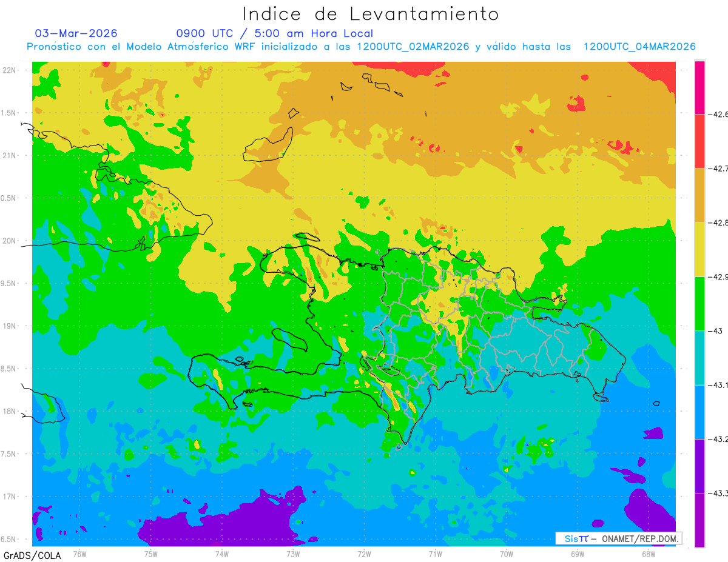Click legend value '-43'
This screenshot has height=562, width=728.
(715, 331)
